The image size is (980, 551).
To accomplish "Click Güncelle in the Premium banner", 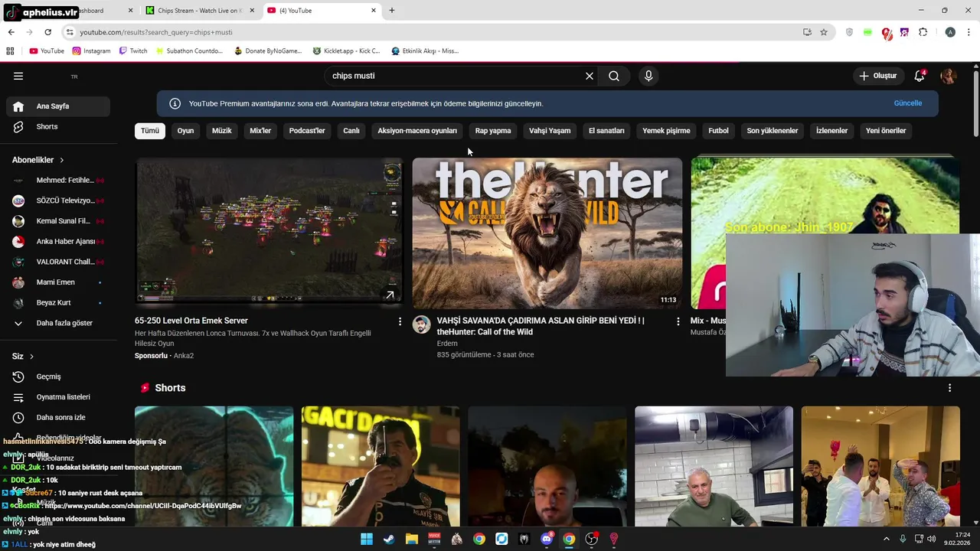I will [907, 103].
